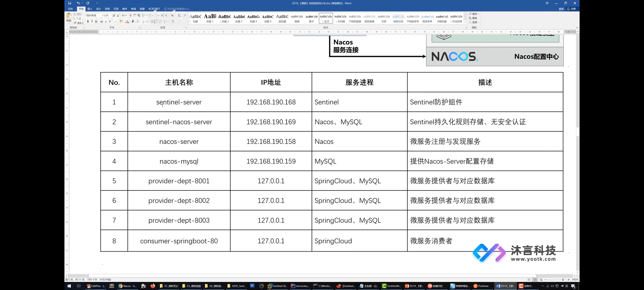Open the 文件 (File) menu
Viewport: 644px width, 290px height.
point(70,9)
